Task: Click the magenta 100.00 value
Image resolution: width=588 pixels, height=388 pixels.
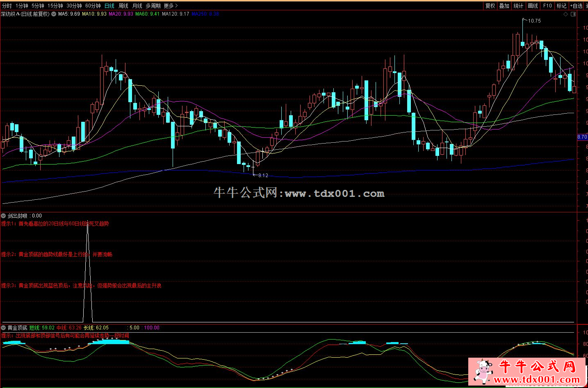Action: point(152,328)
